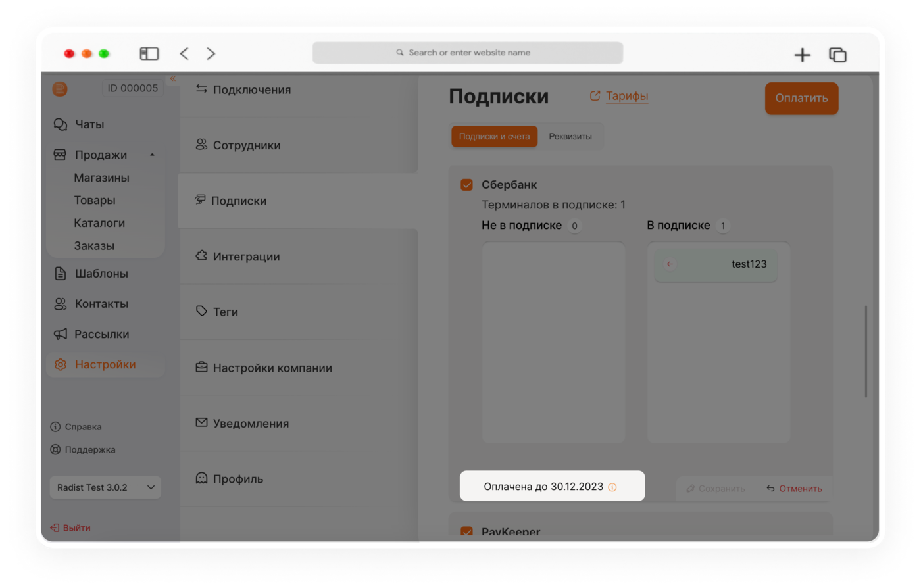Click the Рассылки megaphone icon
921x588 pixels.
(60, 334)
